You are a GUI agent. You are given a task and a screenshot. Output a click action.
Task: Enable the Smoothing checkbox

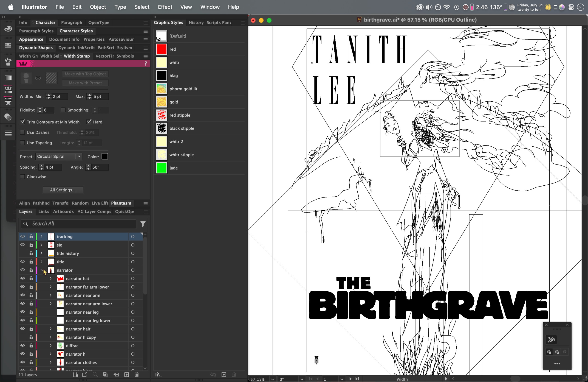pyautogui.click(x=63, y=110)
